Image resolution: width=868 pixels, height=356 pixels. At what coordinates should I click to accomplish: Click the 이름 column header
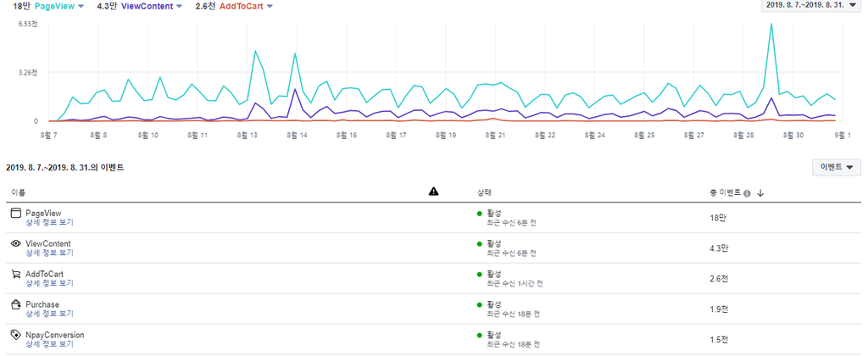click(x=19, y=192)
